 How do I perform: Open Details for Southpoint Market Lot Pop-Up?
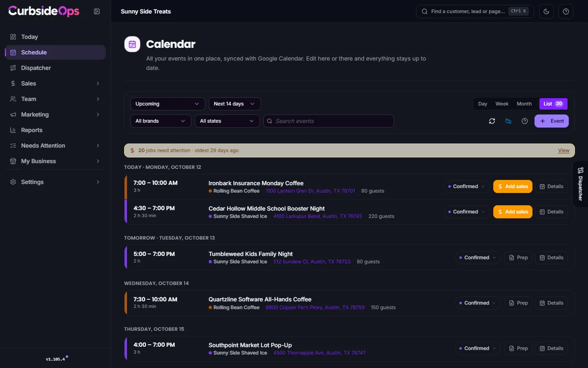pos(551,348)
